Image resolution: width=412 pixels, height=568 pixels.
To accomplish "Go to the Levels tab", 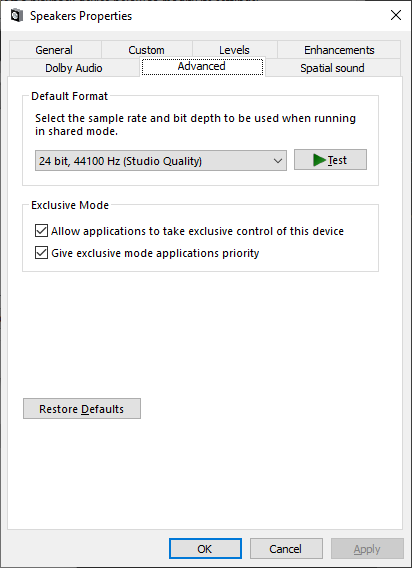I will 235,50.
